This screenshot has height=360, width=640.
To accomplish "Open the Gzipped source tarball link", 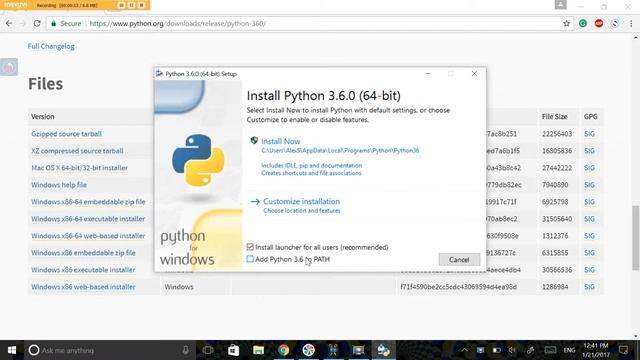I will click(67, 134).
